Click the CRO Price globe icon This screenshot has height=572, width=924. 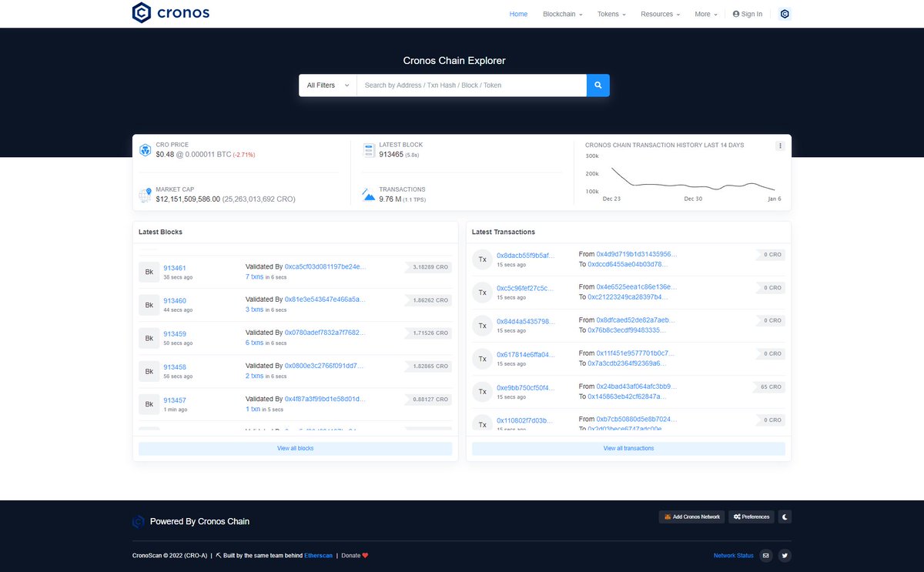tap(145, 149)
